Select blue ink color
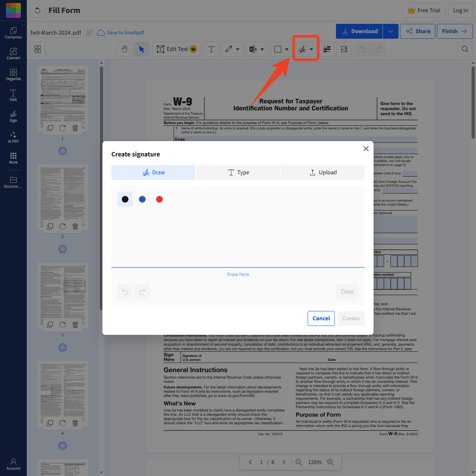The width and height of the screenshot is (476, 476). click(142, 199)
